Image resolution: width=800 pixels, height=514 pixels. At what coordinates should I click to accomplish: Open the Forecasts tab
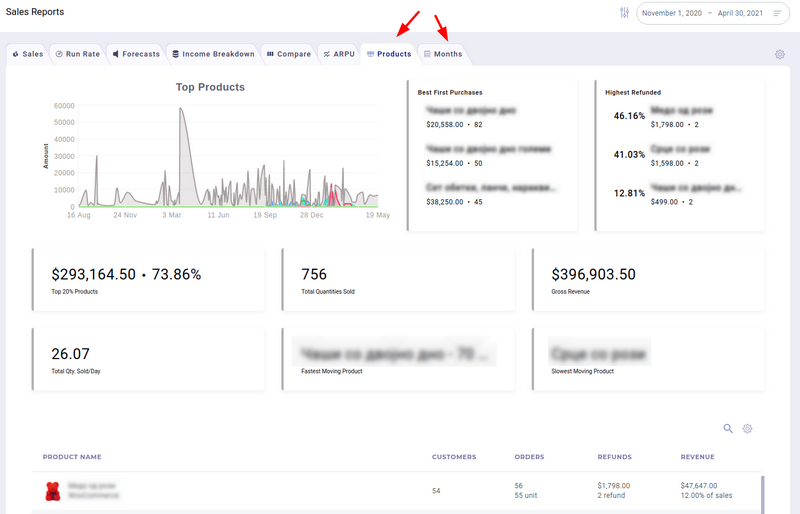tap(136, 54)
